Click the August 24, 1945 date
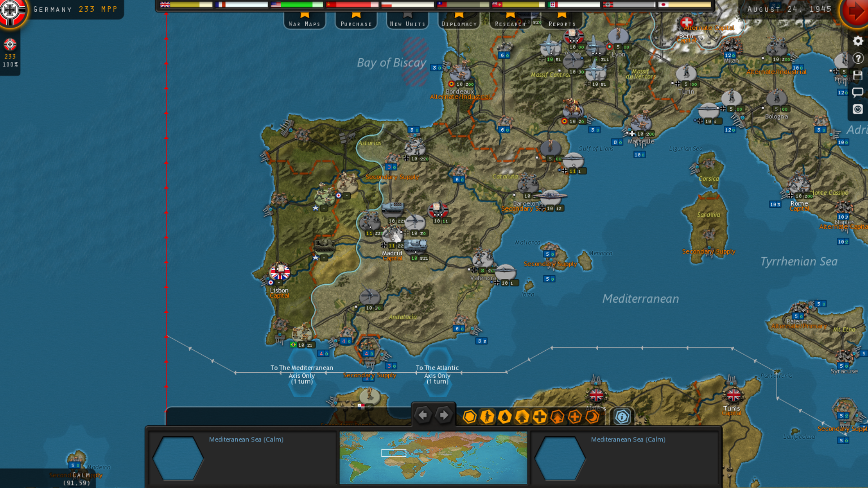Viewport: 868px width, 488px height. click(x=789, y=9)
